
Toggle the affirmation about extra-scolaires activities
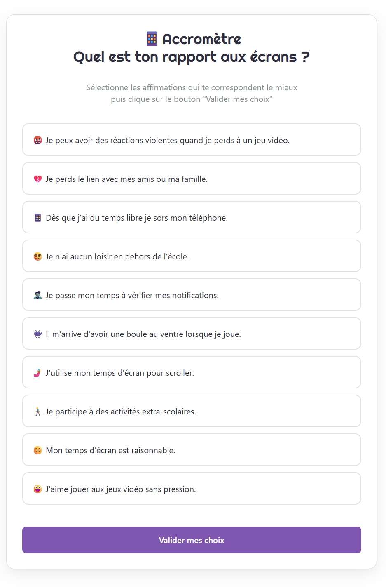pyautogui.click(x=191, y=411)
